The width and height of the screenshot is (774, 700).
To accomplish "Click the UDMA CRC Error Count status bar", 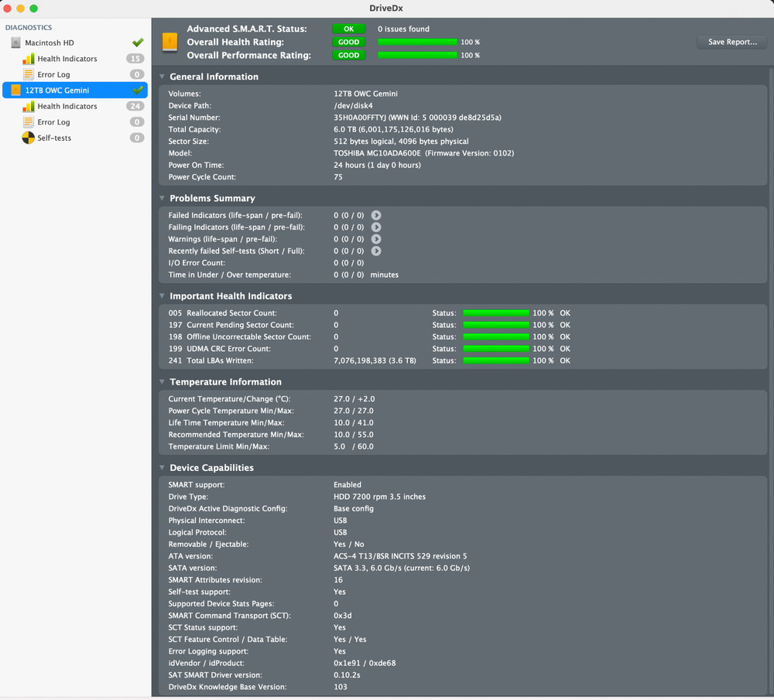I will tap(496, 349).
